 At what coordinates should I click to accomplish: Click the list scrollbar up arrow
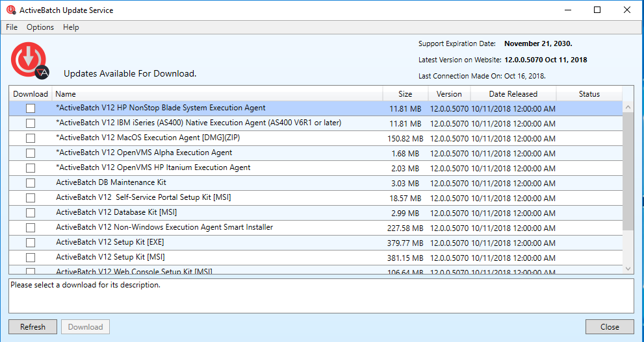628,108
